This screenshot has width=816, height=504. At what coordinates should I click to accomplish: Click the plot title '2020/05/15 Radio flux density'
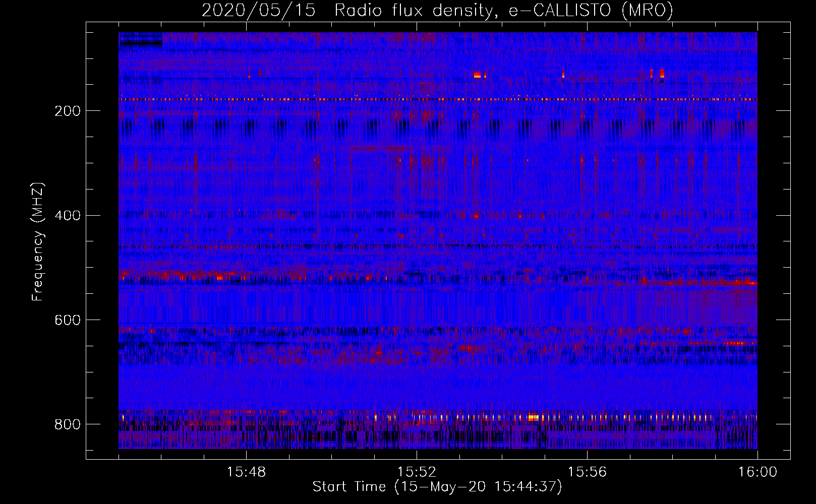tap(437, 10)
